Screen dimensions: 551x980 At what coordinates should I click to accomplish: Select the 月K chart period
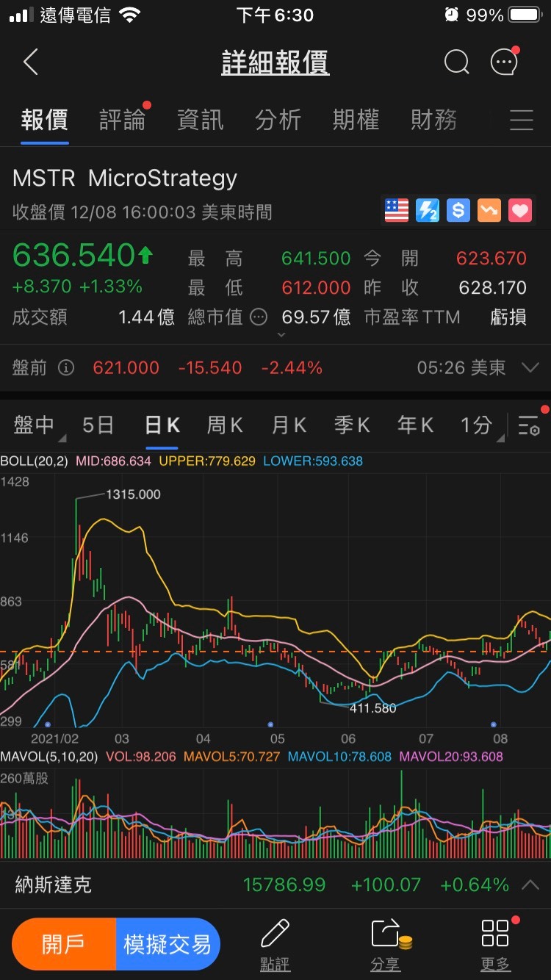click(289, 425)
